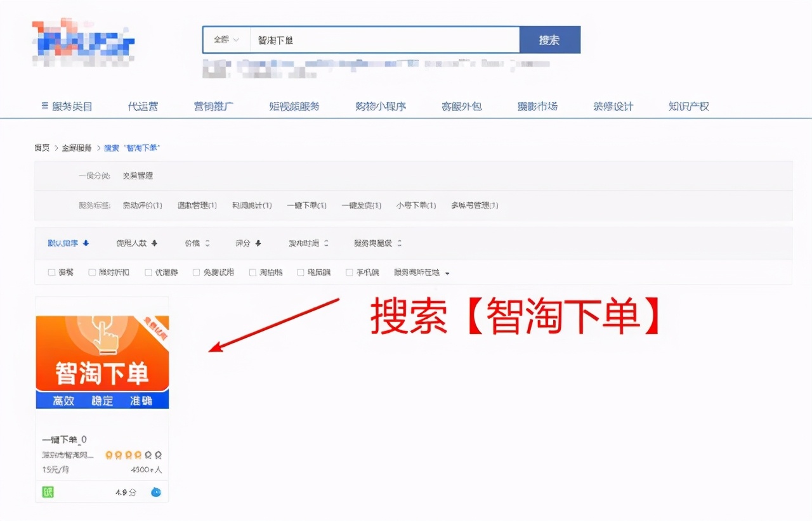Expand the 服务商所在地 dropdown
The width and height of the screenshot is (812, 521).
[421, 272]
